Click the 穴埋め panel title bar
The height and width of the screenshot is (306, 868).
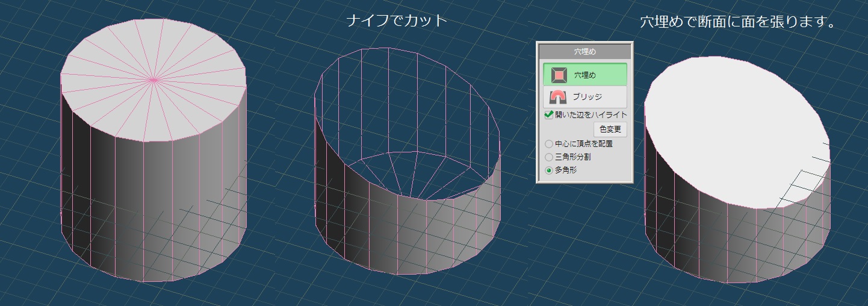584,52
